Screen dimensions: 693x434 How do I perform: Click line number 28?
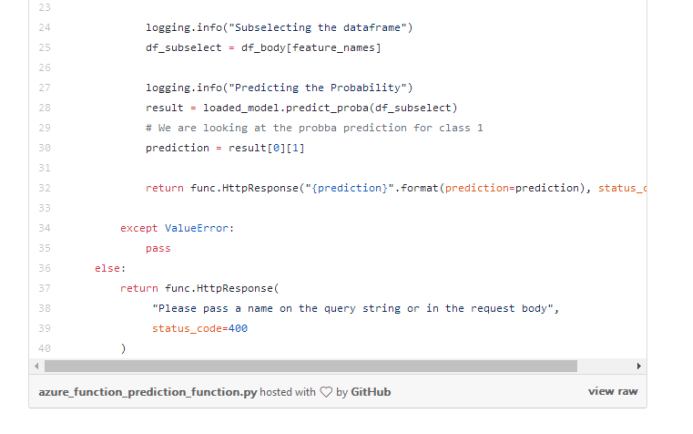click(x=45, y=108)
